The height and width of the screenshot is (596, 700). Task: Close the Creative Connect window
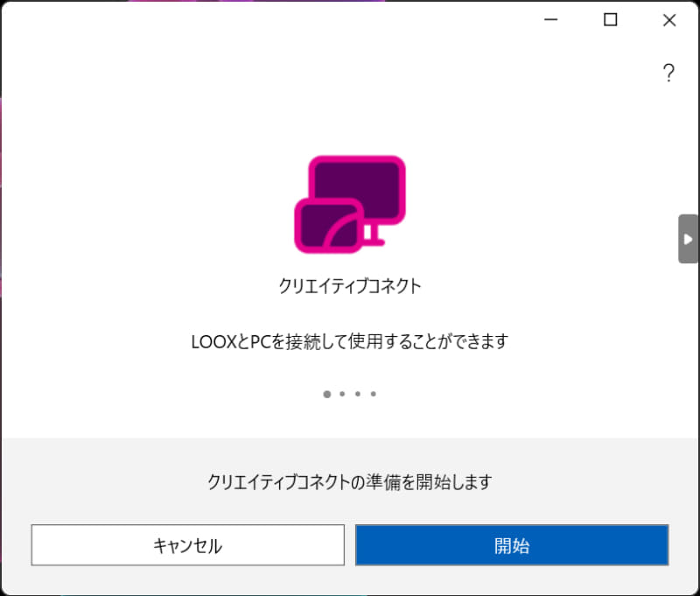point(668,19)
